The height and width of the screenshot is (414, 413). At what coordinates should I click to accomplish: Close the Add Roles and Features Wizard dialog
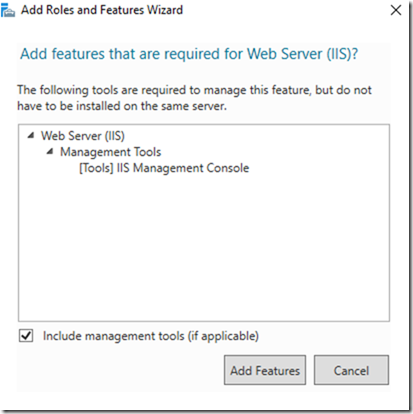click(396, 10)
